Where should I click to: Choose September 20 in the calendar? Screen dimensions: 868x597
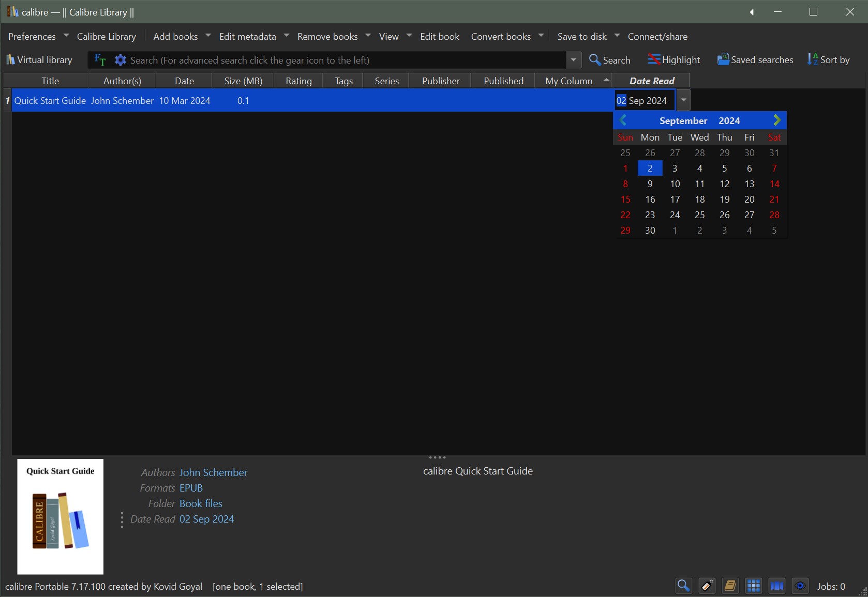[750, 200]
